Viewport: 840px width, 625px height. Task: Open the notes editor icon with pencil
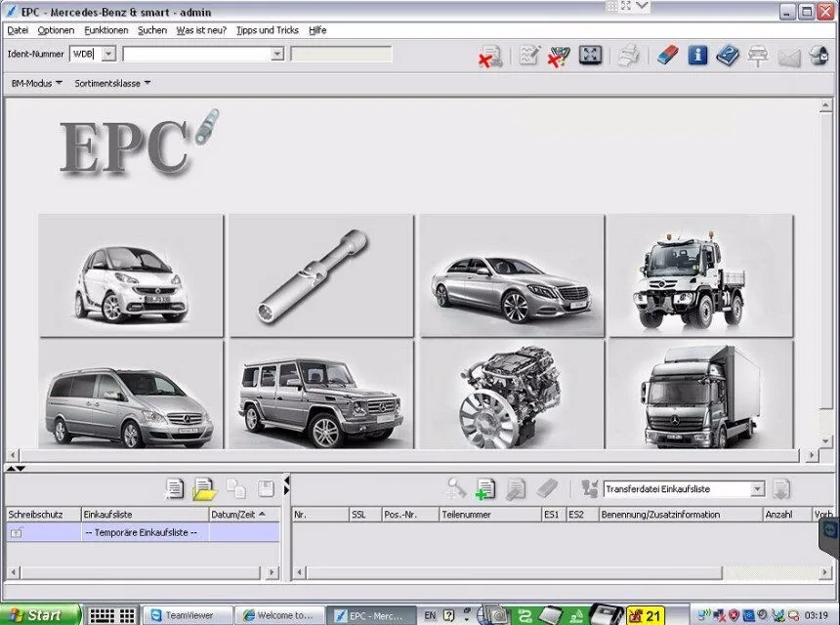click(x=529, y=55)
